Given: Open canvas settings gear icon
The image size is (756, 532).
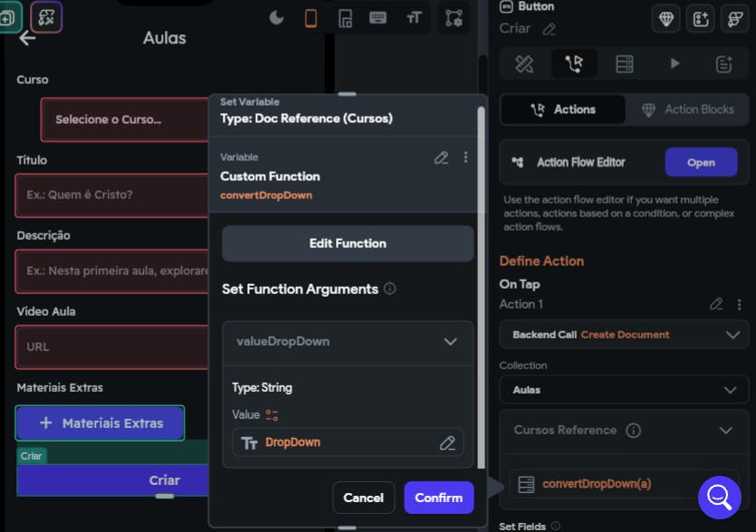Looking at the screenshot, I should point(452,17).
